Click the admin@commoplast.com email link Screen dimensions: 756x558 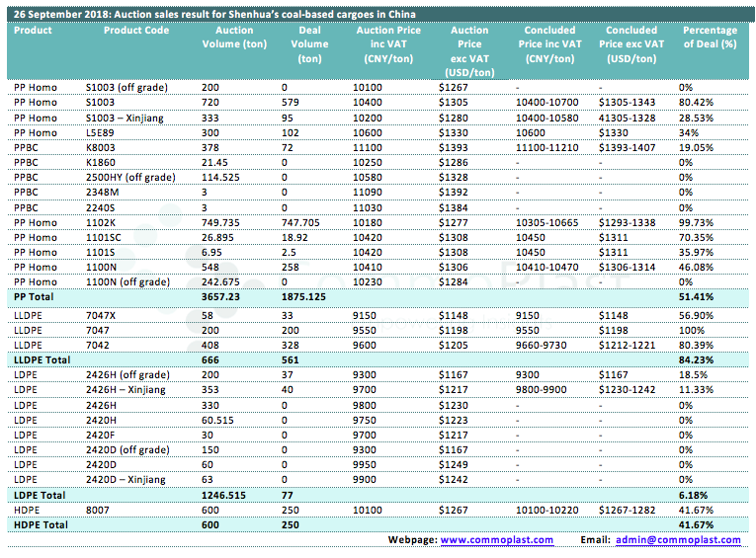click(677, 540)
